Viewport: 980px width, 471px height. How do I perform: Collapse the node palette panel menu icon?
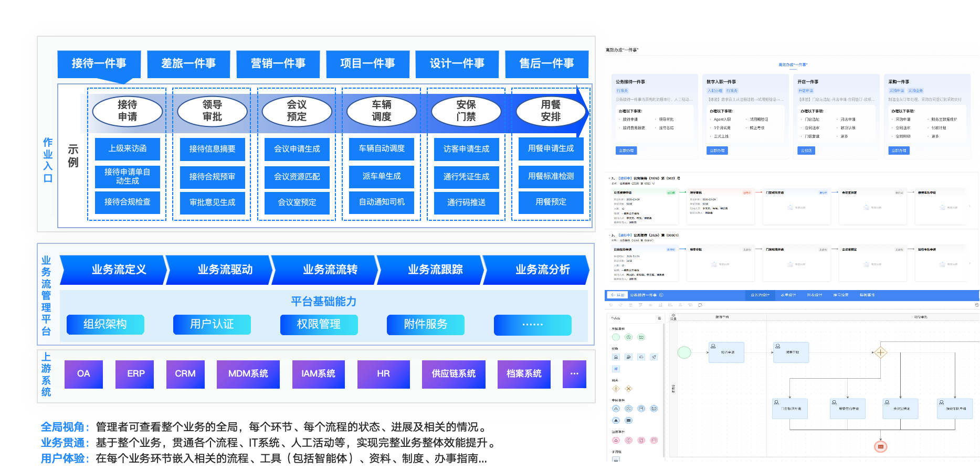659,318
